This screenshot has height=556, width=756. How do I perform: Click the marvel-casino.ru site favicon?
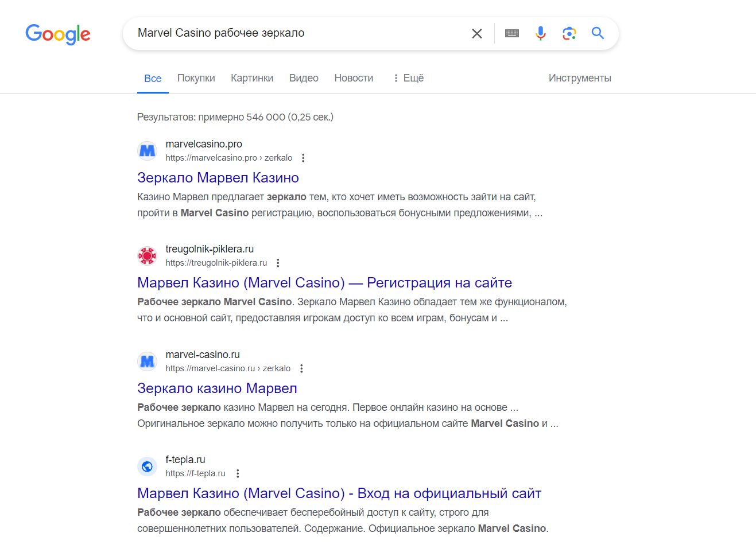pyautogui.click(x=148, y=361)
